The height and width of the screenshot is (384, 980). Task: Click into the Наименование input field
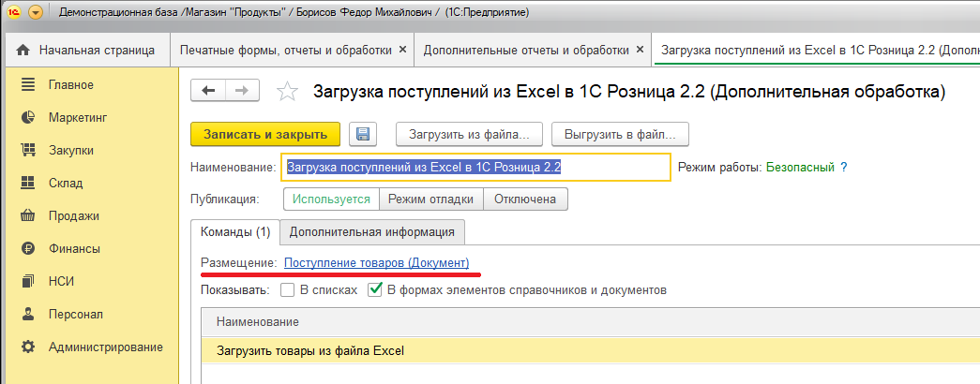475,168
